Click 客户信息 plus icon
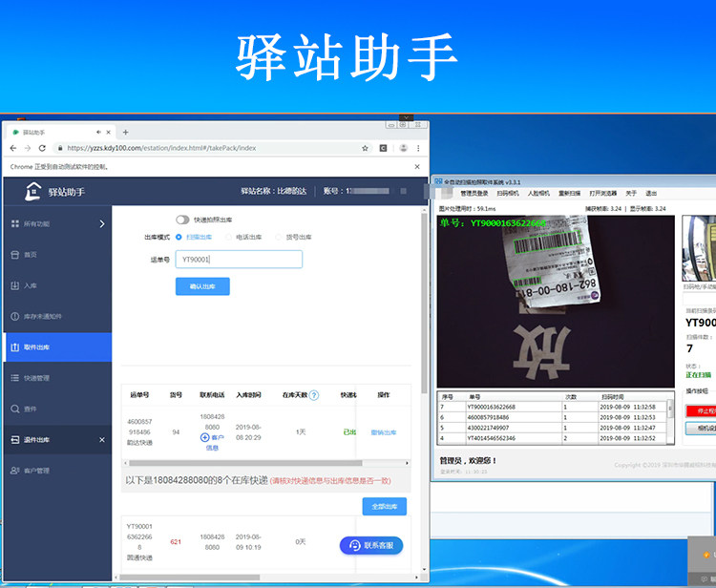 (x=205, y=437)
